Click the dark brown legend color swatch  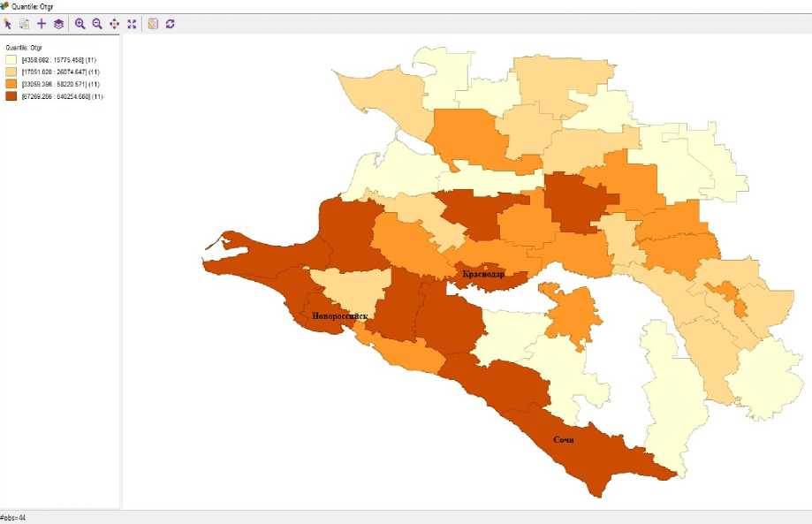11,96
